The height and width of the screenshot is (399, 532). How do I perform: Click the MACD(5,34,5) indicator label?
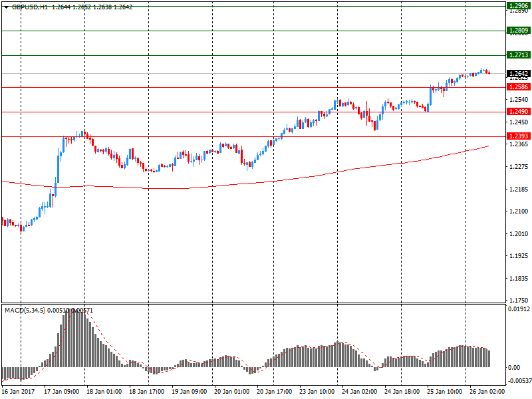[25, 311]
